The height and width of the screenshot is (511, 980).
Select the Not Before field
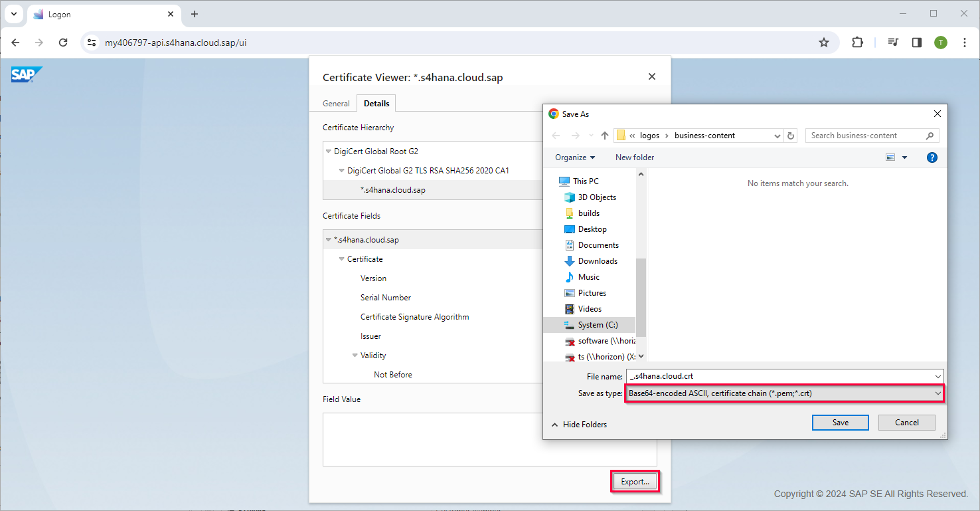click(393, 375)
